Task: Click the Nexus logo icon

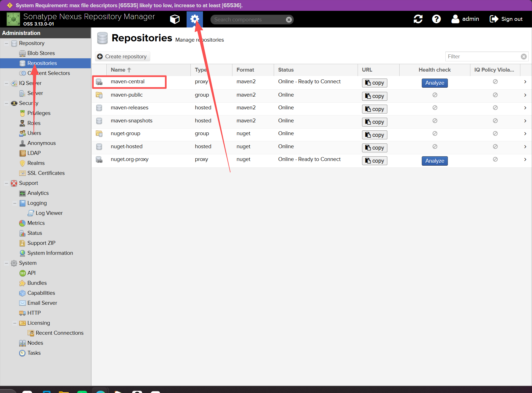Action: 13,19
